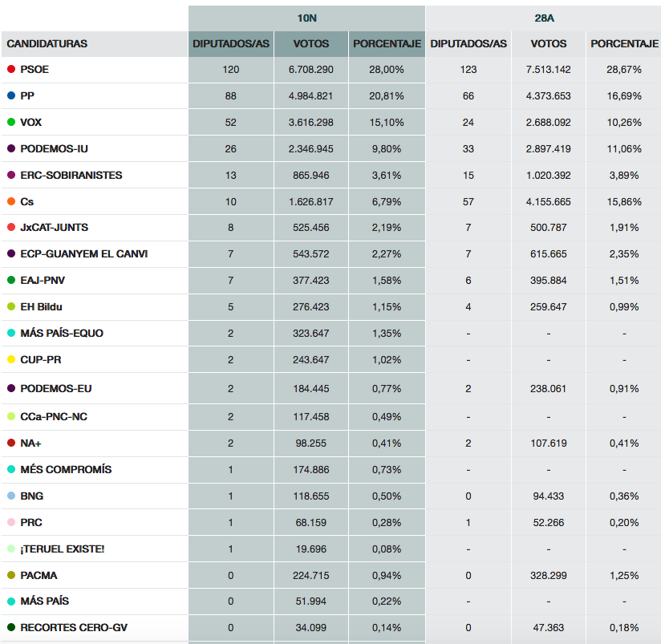Click Cs 10N percentage 6,79%

coord(387,202)
